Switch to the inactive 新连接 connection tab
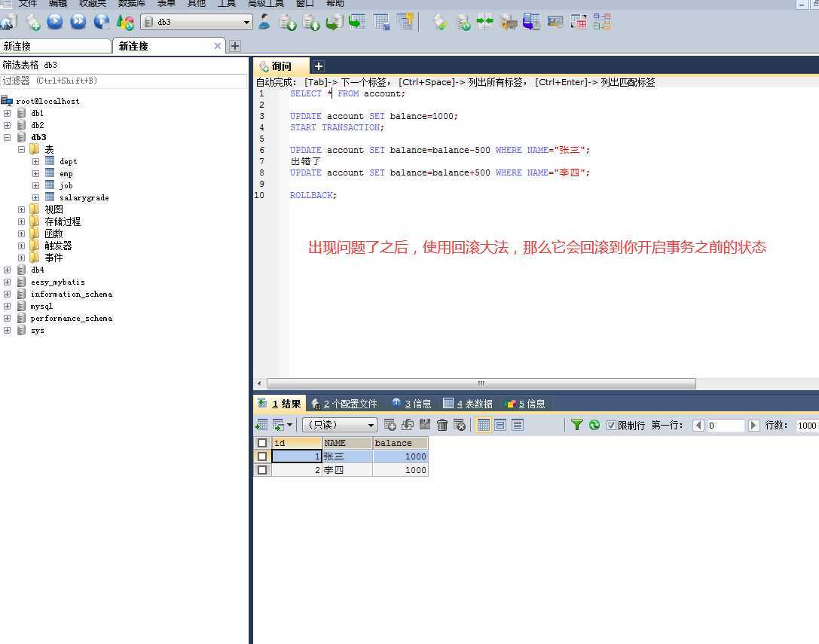Viewport: 819px width, 644px height. [55, 46]
